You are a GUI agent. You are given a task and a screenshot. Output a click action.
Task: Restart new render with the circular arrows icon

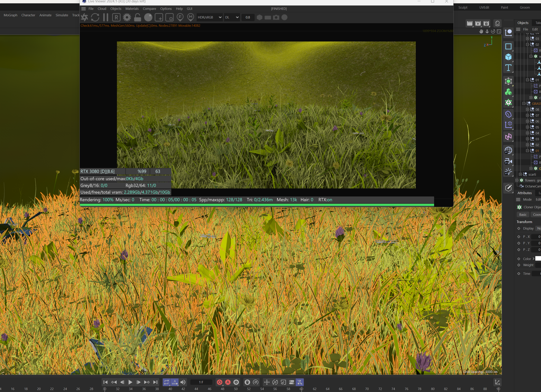95,17
